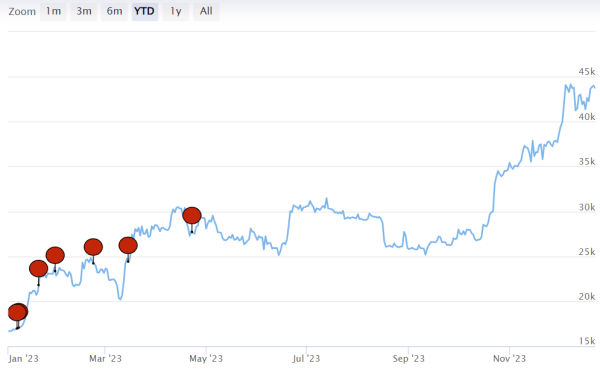Click the red marker in late February
The width and height of the screenshot is (600, 375).
tap(93, 247)
